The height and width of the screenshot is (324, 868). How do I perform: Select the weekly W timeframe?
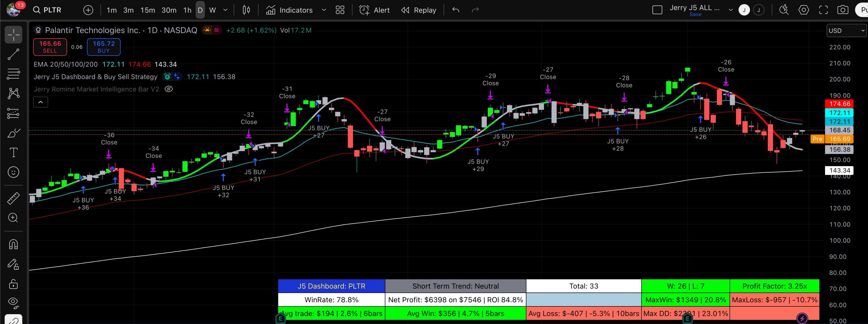[213, 10]
